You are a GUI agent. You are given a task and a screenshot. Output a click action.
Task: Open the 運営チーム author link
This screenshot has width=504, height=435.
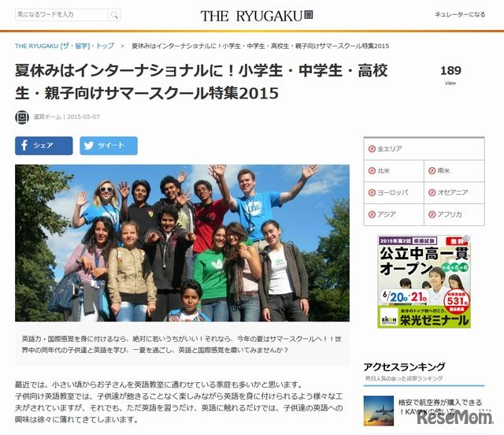pyautogui.click(x=47, y=117)
